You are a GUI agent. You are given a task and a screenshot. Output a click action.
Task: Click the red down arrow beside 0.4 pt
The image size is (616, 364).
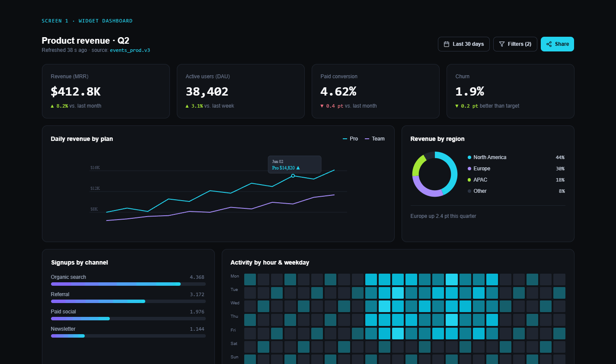(322, 106)
